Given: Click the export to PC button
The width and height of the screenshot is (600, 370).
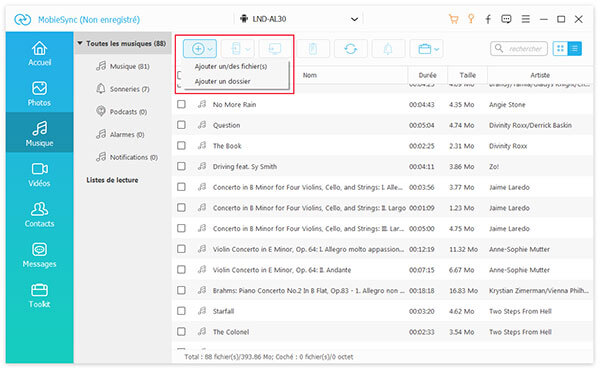Looking at the screenshot, I should (x=275, y=49).
